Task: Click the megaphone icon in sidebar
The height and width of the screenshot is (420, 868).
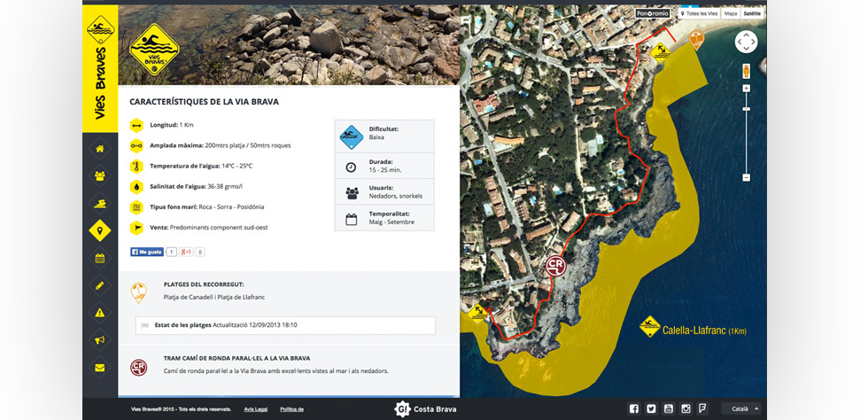Action: point(100,340)
